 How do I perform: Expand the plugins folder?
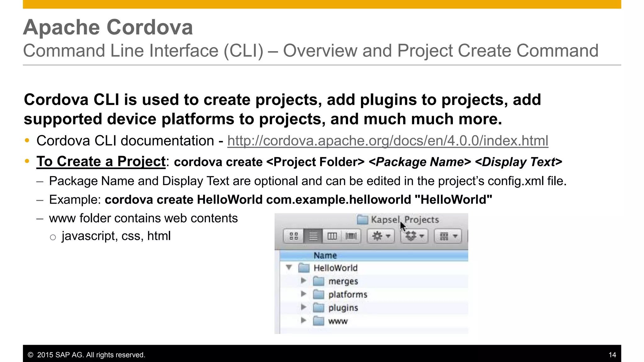(x=303, y=307)
